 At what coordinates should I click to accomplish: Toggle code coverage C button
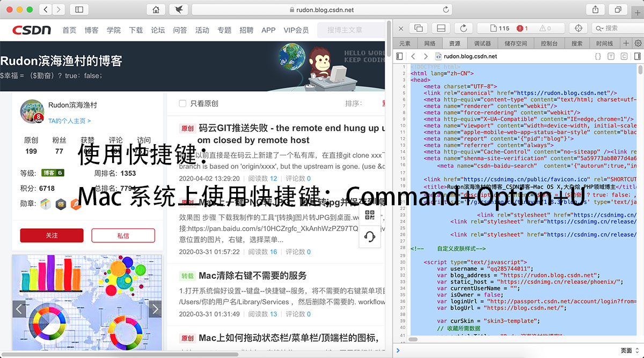[624, 56]
